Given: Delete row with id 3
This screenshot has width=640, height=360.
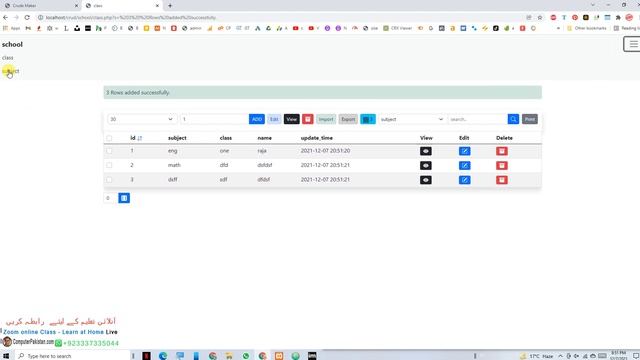Looking at the screenshot, I should point(502,180).
